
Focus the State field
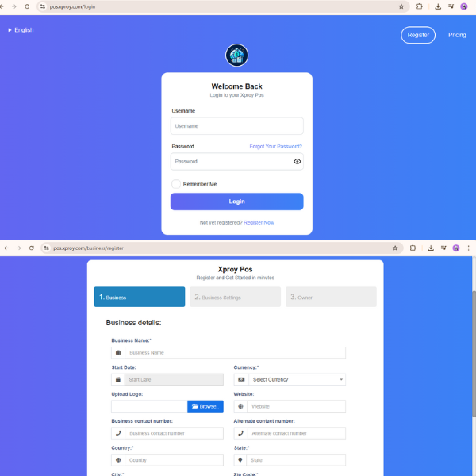(x=296, y=460)
